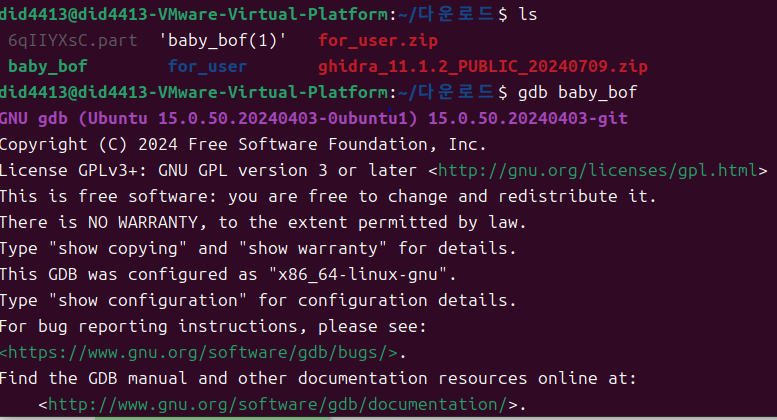The image size is (777, 420).
Task: Select the 'baby_bof(1)' file name
Action: 222,41
